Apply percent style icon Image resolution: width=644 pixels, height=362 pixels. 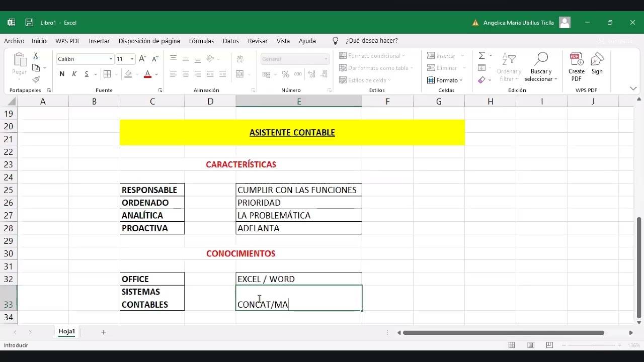[285, 74]
